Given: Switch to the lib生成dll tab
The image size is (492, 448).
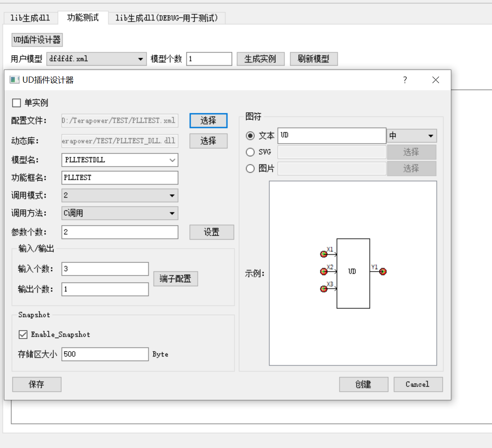Looking at the screenshot, I should (x=30, y=18).
